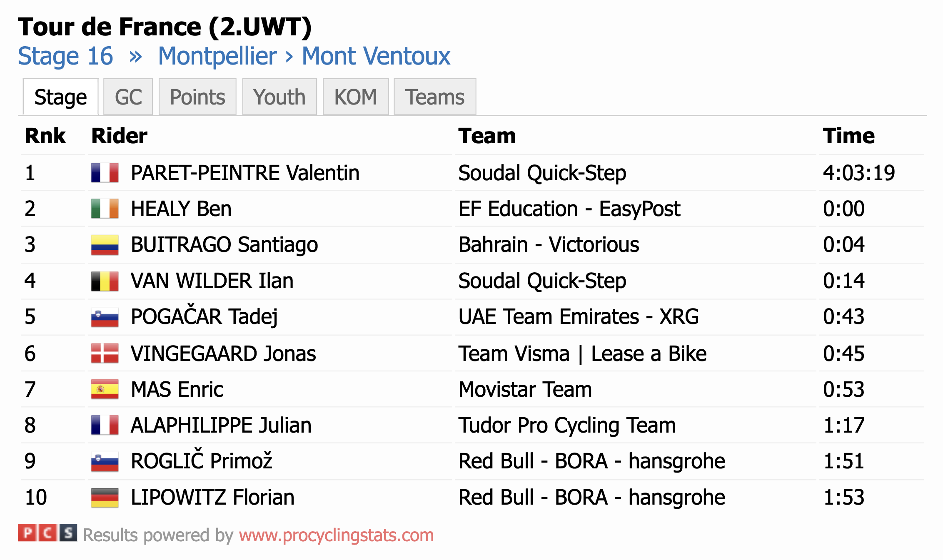Click the Spanish flag beside MAS Enric
Image resolution: width=943 pixels, height=560 pixels.
[x=105, y=389]
